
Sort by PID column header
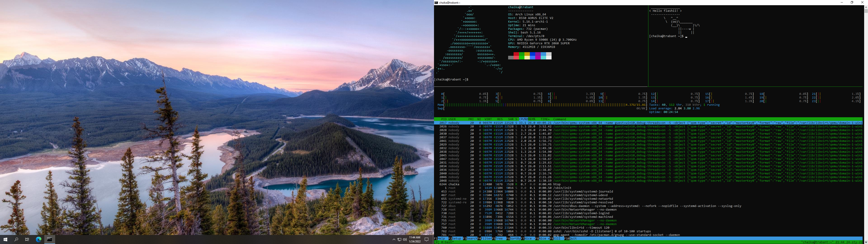(x=444, y=119)
